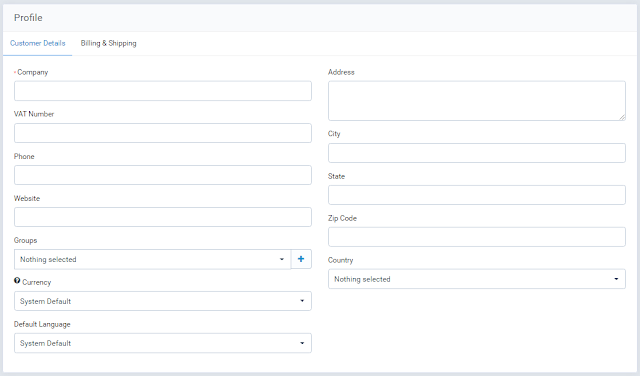Screen dimensions: 640x376
Task: Focus the City input field
Action: coord(477,153)
